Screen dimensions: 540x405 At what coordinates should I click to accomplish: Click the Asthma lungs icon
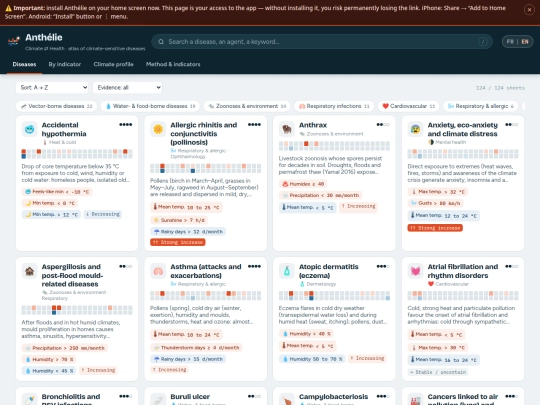coord(158,271)
